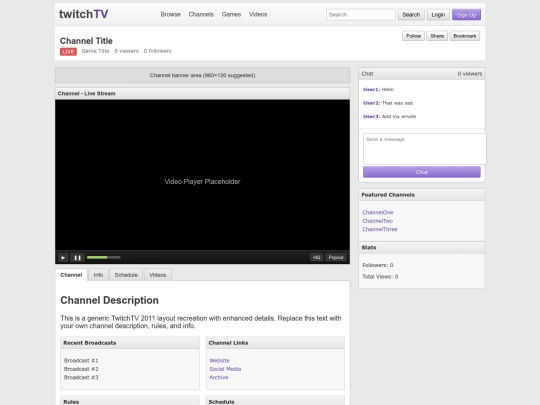The width and height of the screenshot is (540, 405).
Task: Open the Games navigation link
Action: click(x=231, y=14)
